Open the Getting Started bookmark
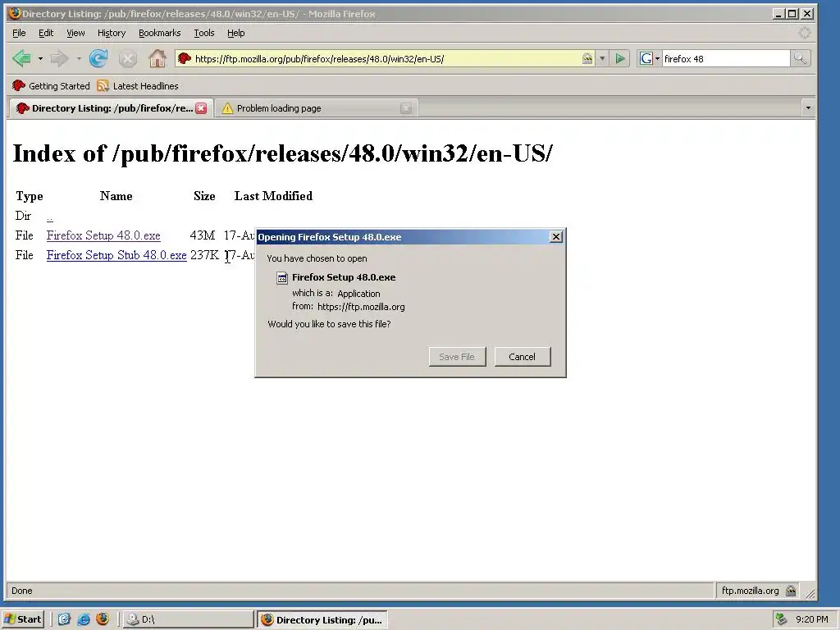The height and width of the screenshot is (630, 840). 51,85
